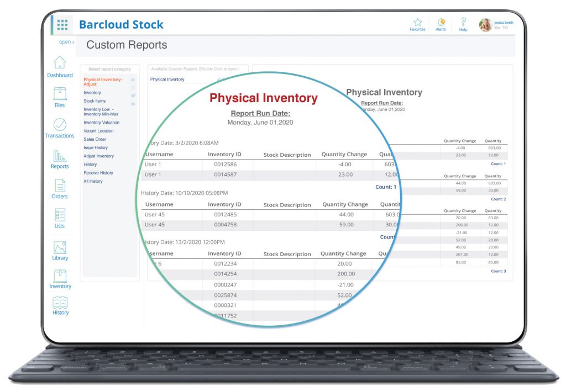
Task: Click 'Monday, June 01,2020' in magnified view
Action: point(260,123)
